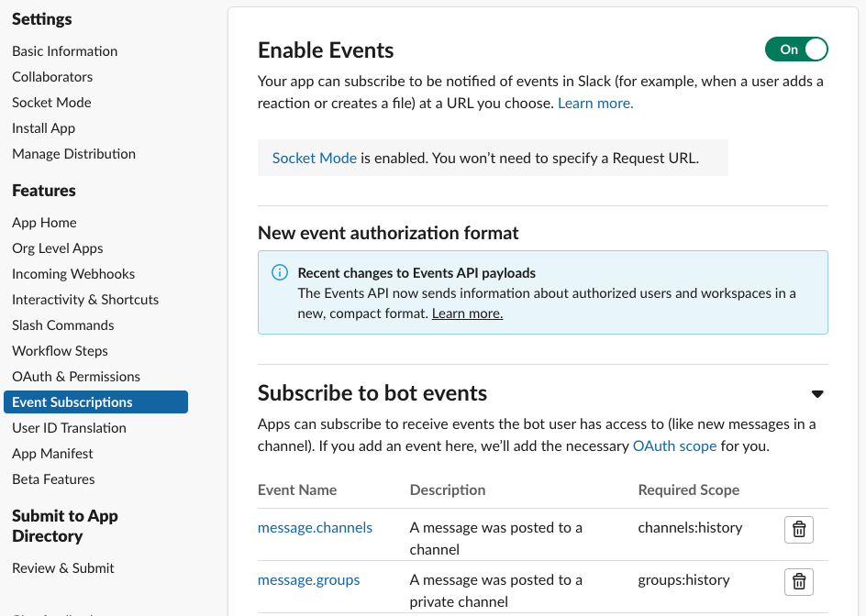Image resolution: width=866 pixels, height=616 pixels.
Task: Select Interactivity & Shortcuts
Action: pyautogui.click(x=85, y=299)
